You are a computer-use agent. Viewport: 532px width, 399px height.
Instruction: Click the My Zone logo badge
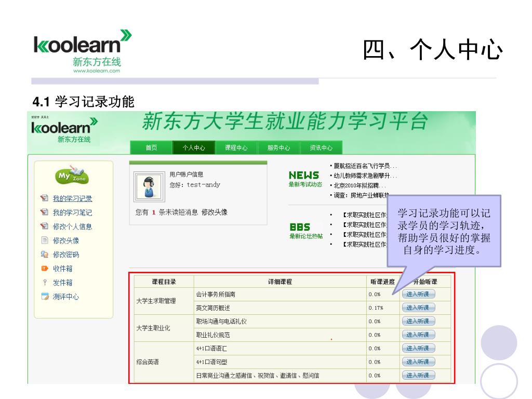pyautogui.click(x=72, y=175)
